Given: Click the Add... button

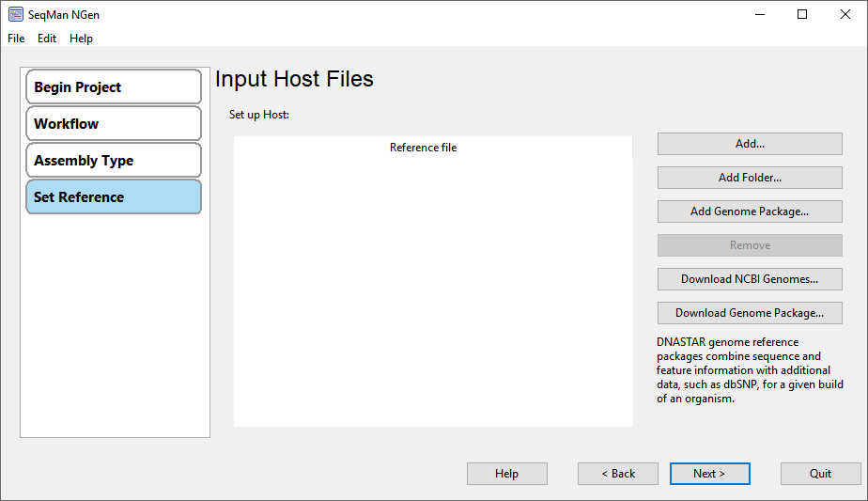Looking at the screenshot, I should (x=750, y=144).
